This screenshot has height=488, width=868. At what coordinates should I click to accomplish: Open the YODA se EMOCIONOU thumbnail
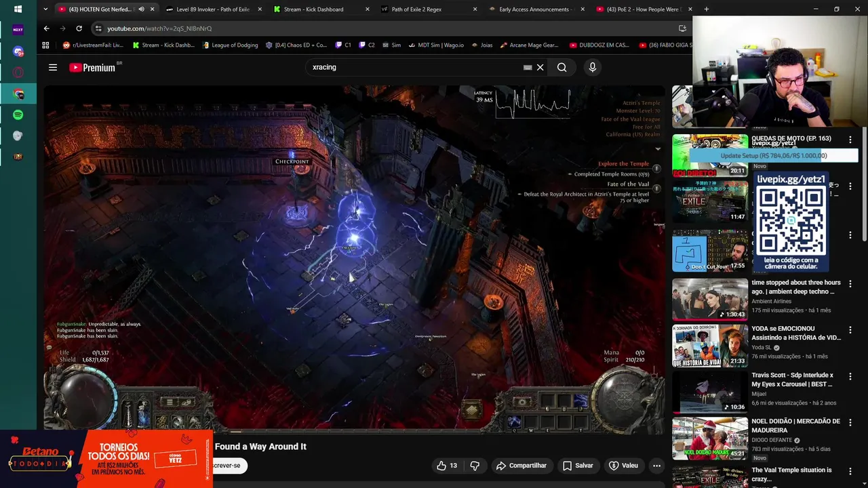[710, 346]
